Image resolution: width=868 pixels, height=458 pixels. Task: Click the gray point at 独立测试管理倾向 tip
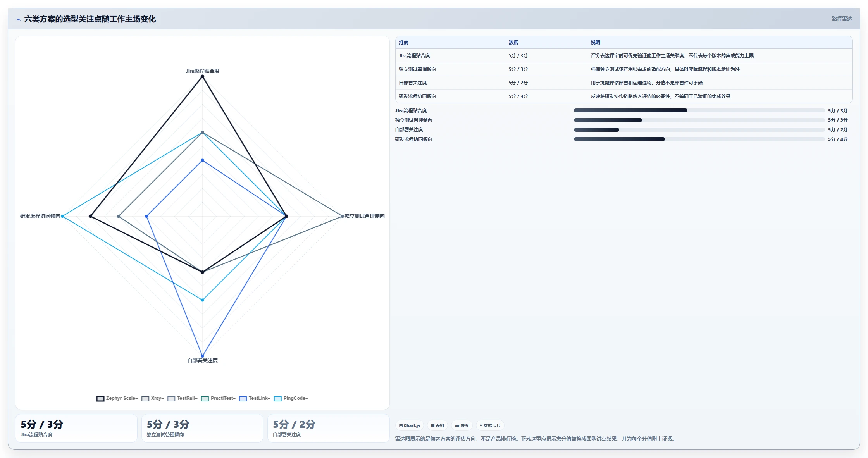point(342,216)
